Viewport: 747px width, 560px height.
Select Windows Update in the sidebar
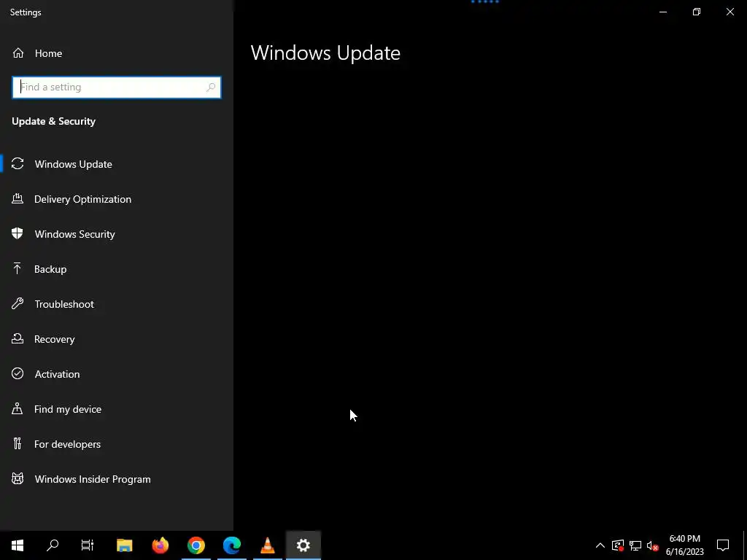point(117,164)
